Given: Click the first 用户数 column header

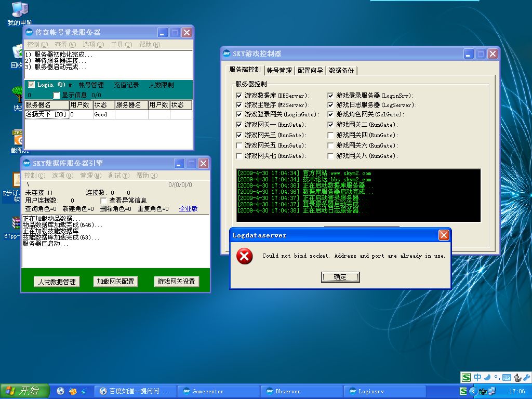Looking at the screenshot, I should coord(81,105).
